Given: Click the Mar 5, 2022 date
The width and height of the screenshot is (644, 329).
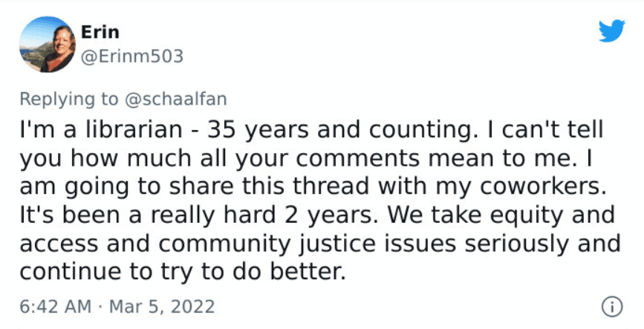Looking at the screenshot, I should (x=163, y=306).
